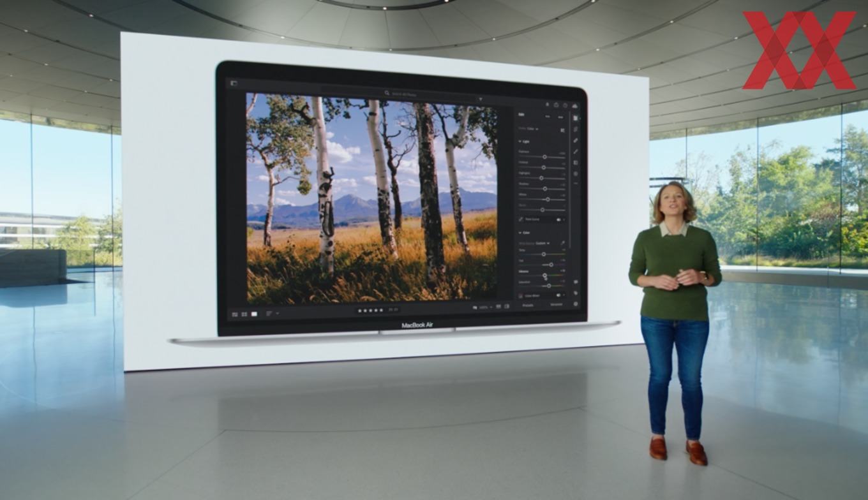Toggle the left panel icon at top-left
Screen dimensions: 868x500
(x=234, y=83)
